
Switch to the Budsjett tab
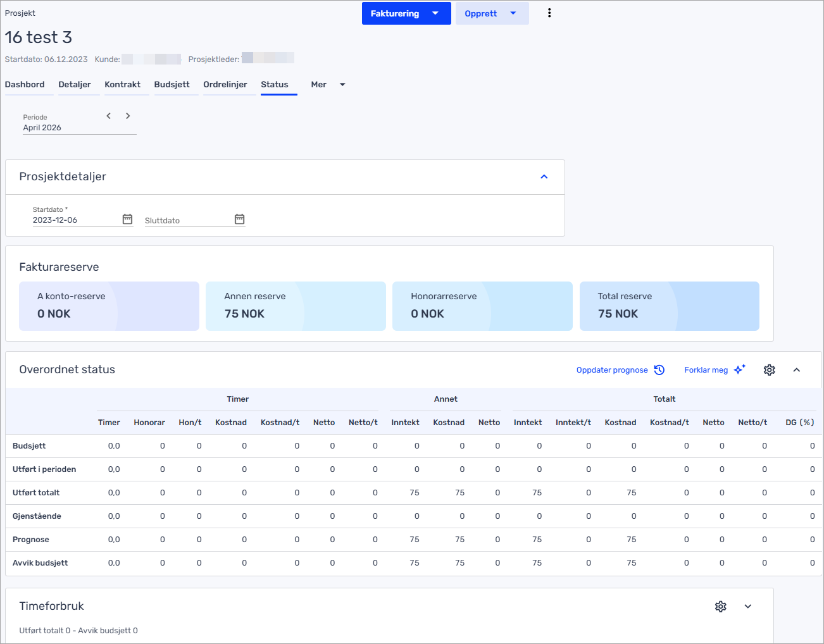point(172,85)
